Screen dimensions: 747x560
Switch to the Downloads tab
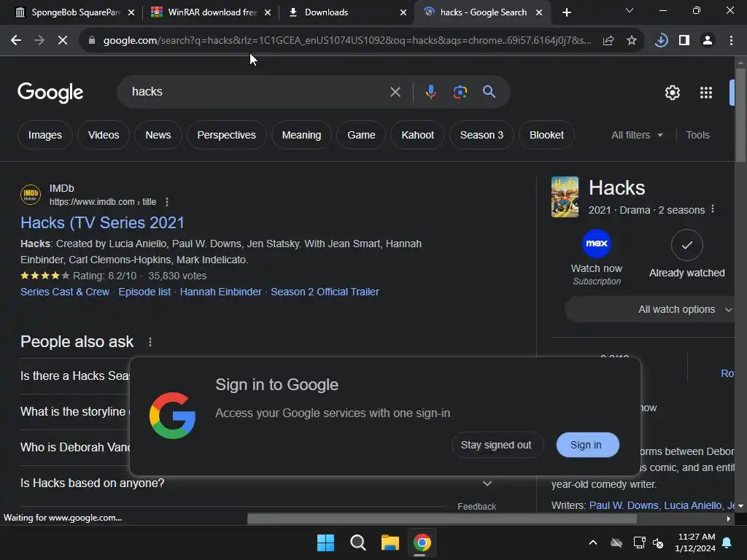pos(347,12)
